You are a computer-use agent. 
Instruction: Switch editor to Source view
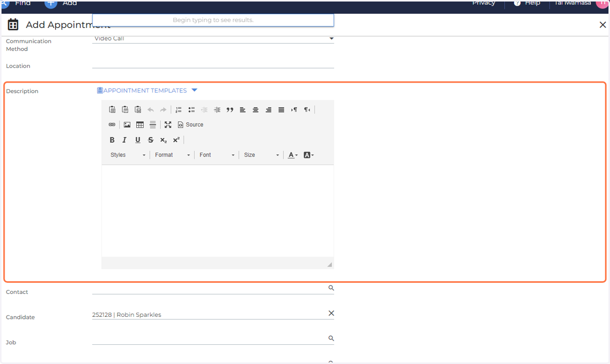pos(191,125)
